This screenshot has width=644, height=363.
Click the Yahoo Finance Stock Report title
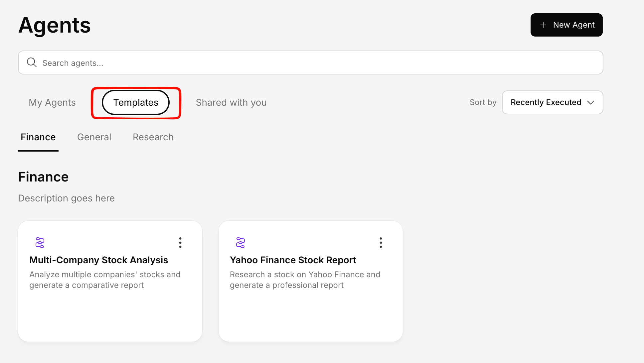coord(293,260)
